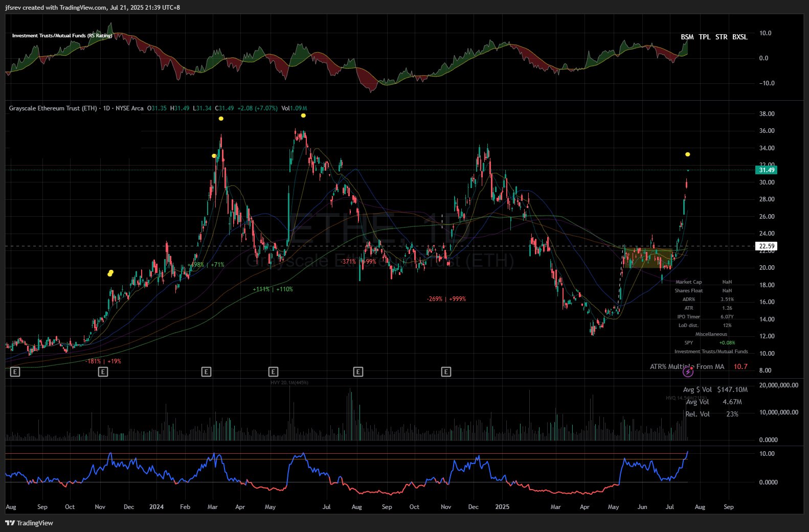Click the Jun label on the time axis
Viewport: 809px width, 532px height.
pos(642,507)
